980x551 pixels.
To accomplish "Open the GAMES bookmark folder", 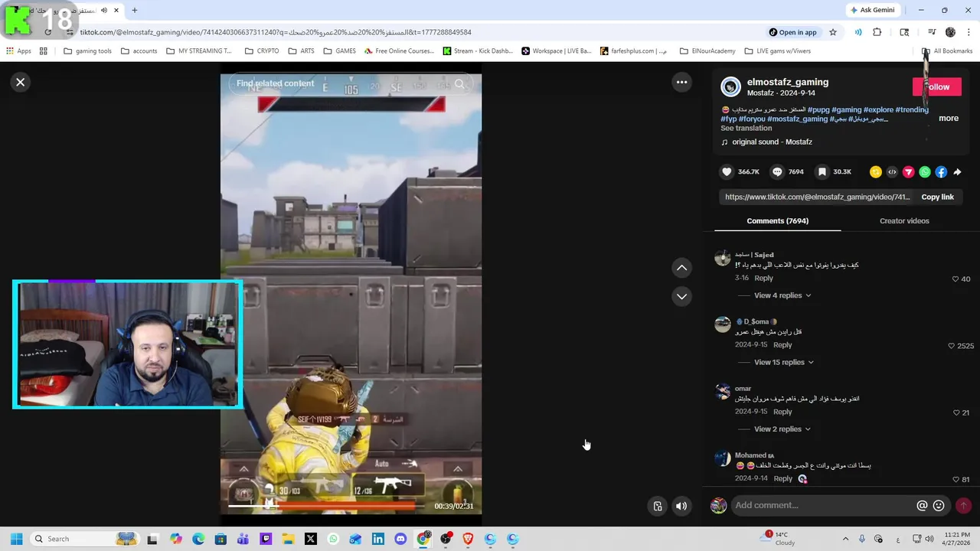I will 339,51.
